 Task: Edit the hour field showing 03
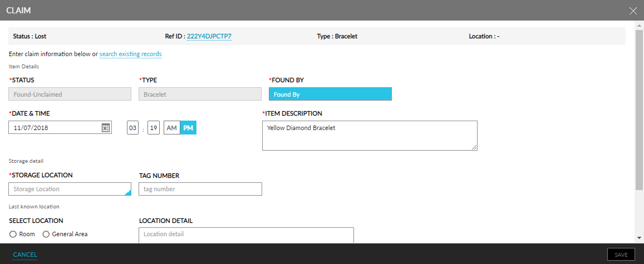pyautogui.click(x=132, y=128)
